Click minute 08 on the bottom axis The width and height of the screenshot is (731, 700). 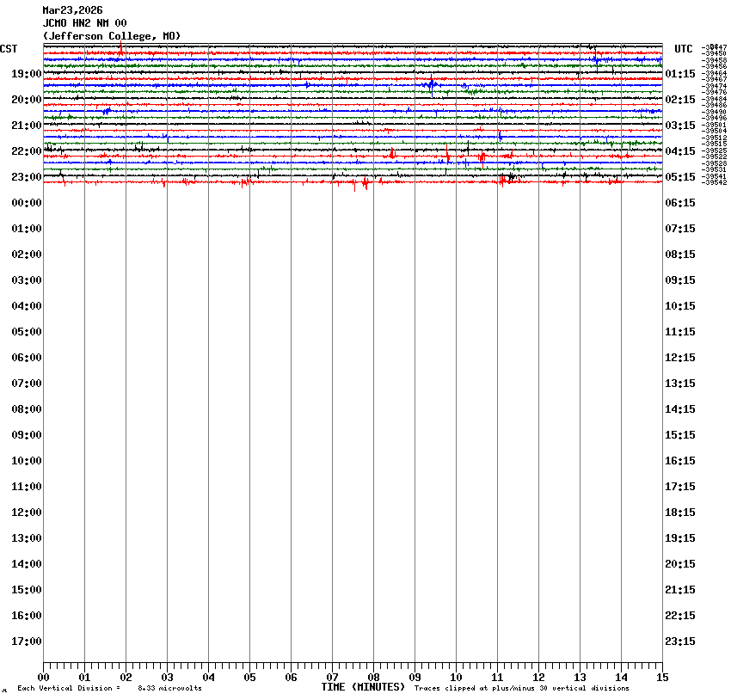click(x=373, y=677)
